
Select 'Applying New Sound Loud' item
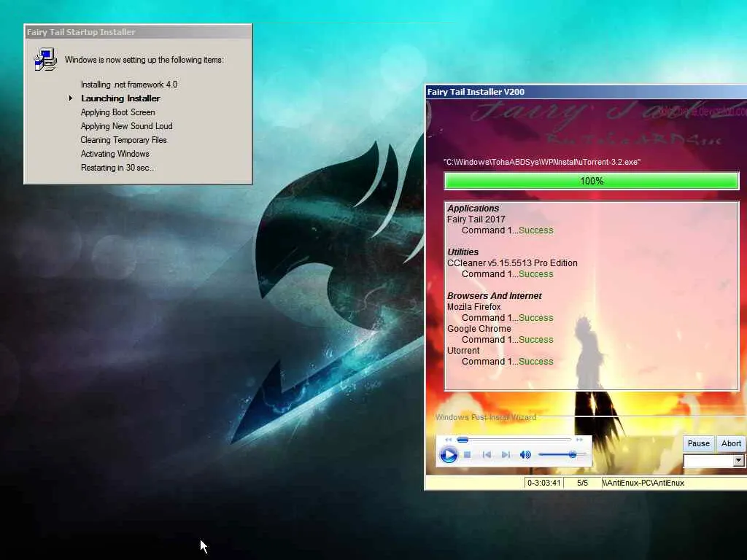[x=126, y=125]
